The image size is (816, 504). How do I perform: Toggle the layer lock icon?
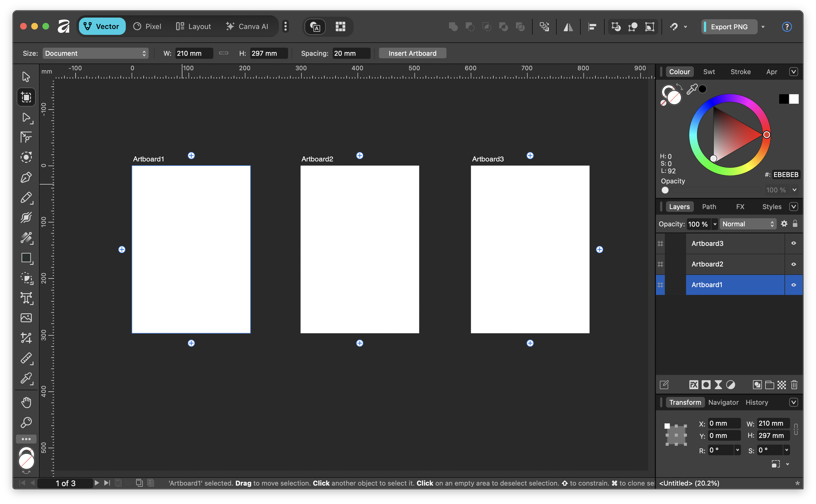tap(795, 224)
